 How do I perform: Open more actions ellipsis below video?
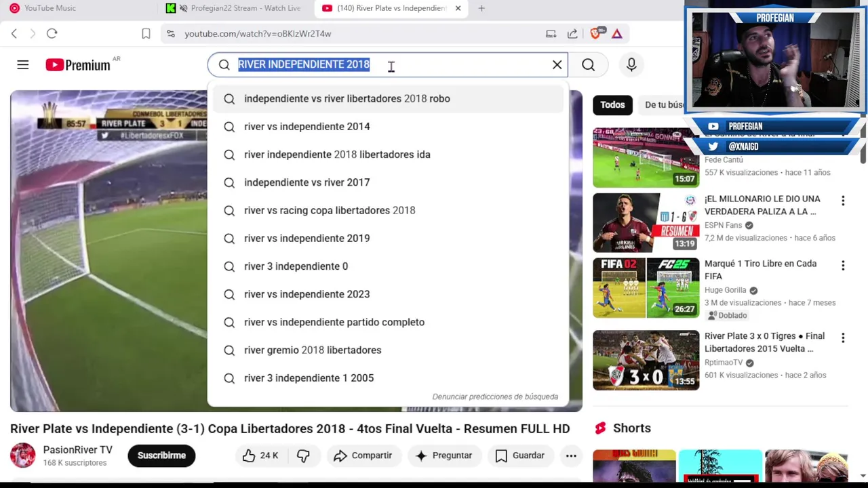point(571,455)
